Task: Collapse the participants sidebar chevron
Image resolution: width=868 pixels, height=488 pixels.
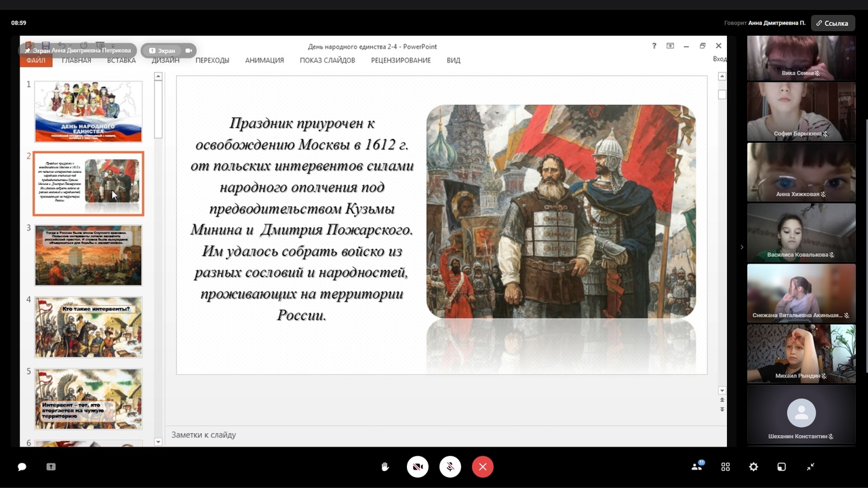Action: tap(741, 247)
